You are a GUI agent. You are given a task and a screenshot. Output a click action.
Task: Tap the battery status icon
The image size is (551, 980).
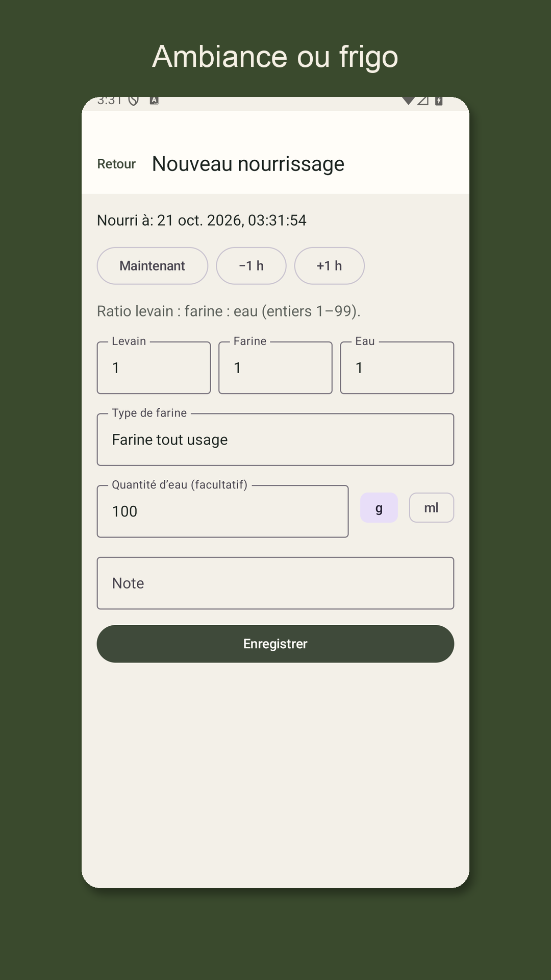(439, 100)
